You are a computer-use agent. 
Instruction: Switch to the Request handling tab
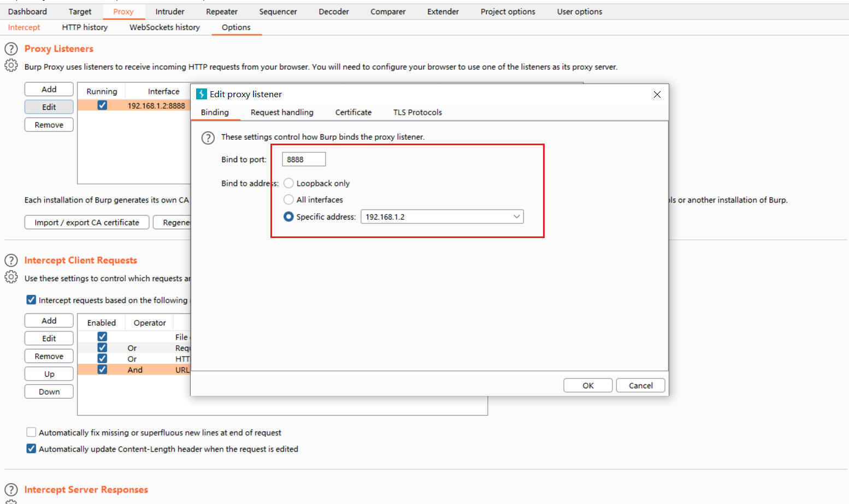tap(282, 112)
